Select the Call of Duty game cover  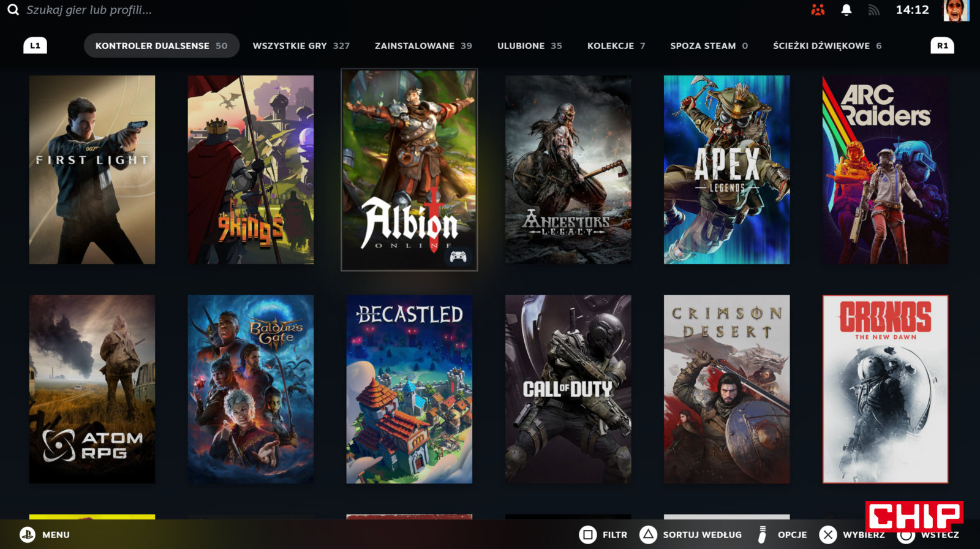click(x=568, y=389)
